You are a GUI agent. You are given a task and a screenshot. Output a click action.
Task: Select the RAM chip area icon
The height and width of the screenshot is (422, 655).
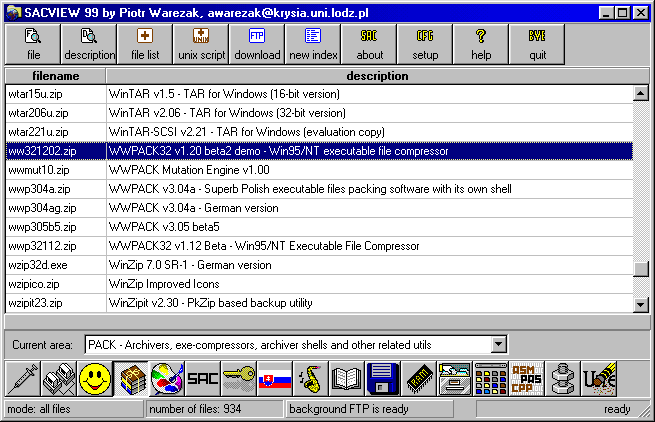(419, 379)
